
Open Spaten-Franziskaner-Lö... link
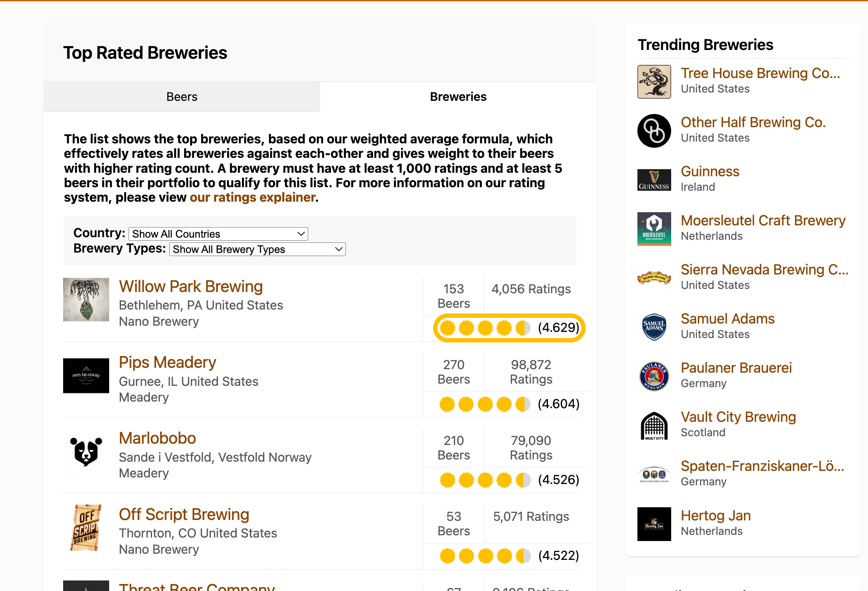[x=762, y=466]
